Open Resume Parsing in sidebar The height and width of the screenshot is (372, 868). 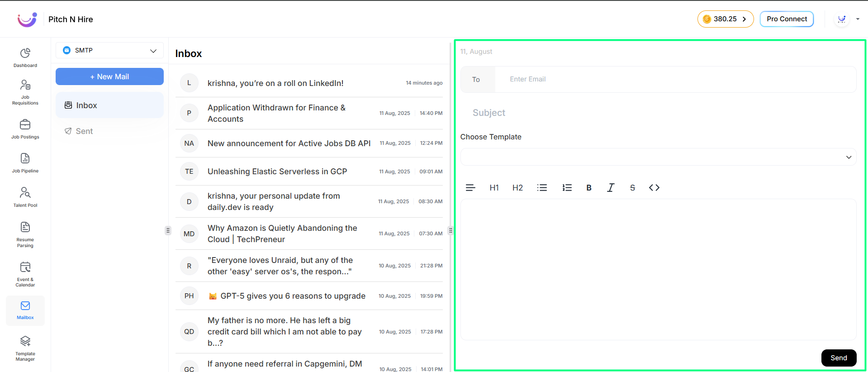pos(25,234)
